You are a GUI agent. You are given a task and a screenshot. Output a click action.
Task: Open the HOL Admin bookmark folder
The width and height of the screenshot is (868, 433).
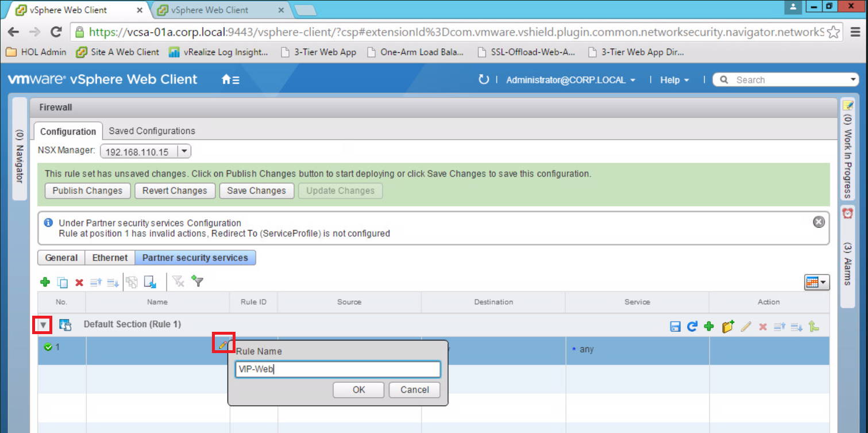pos(36,52)
